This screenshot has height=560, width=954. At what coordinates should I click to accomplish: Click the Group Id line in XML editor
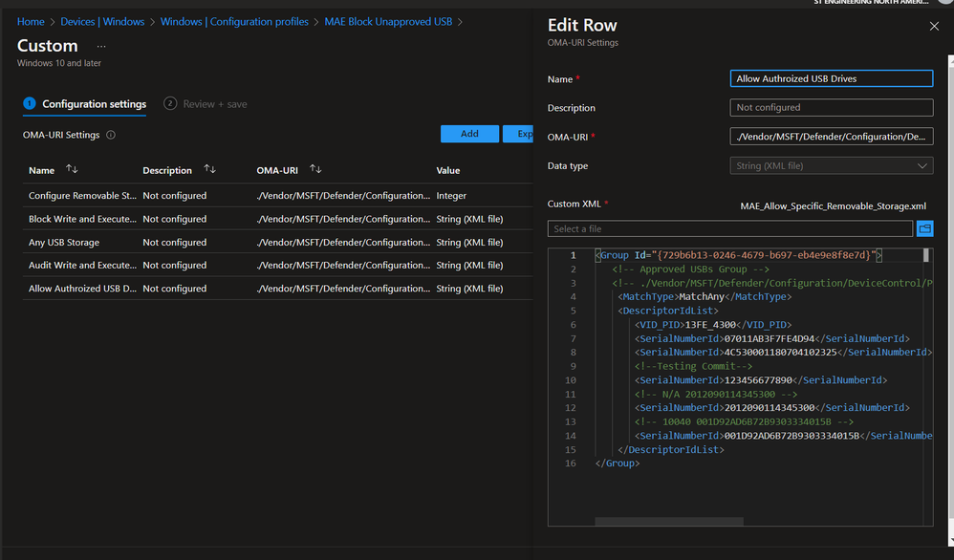click(x=739, y=255)
